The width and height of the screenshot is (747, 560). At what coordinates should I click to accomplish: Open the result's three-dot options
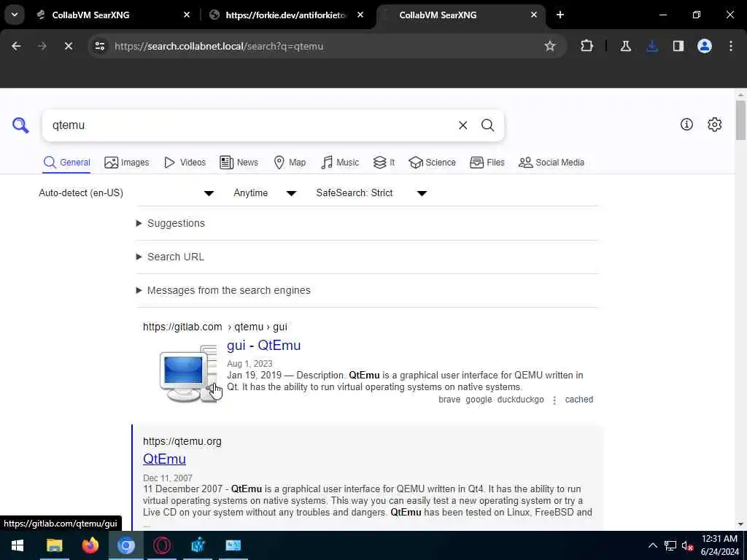[554, 400]
